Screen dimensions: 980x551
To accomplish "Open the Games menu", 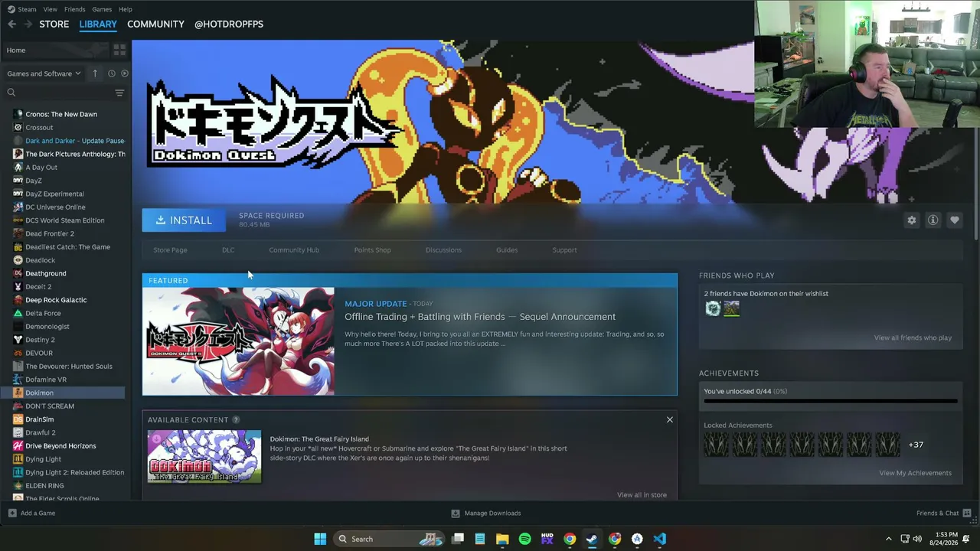I will click(102, 9).
